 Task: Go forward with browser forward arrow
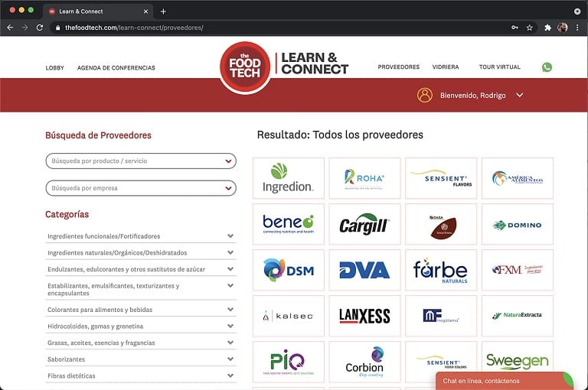point(24,28)
